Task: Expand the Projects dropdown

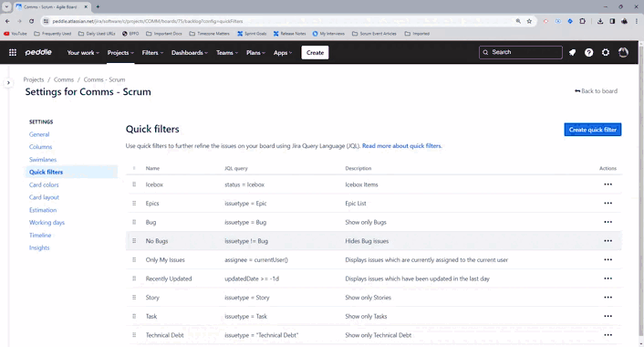Action: 120,53
